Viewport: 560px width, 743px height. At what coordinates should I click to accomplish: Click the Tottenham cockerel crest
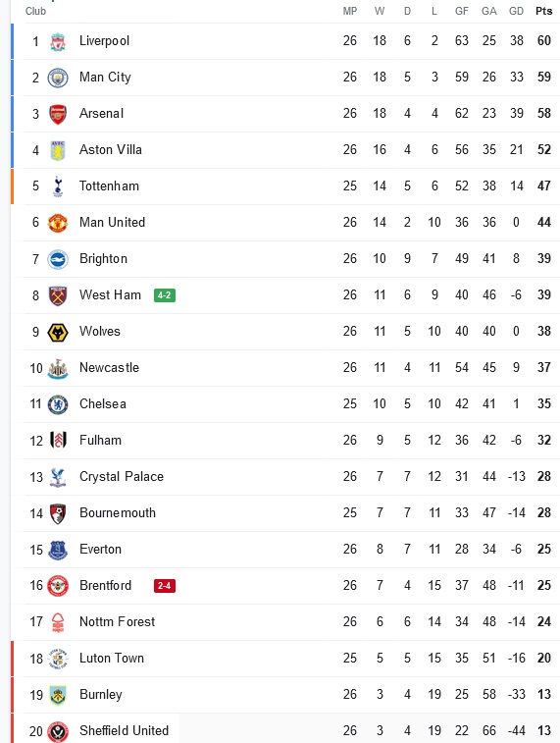click(x=58, y=186)
